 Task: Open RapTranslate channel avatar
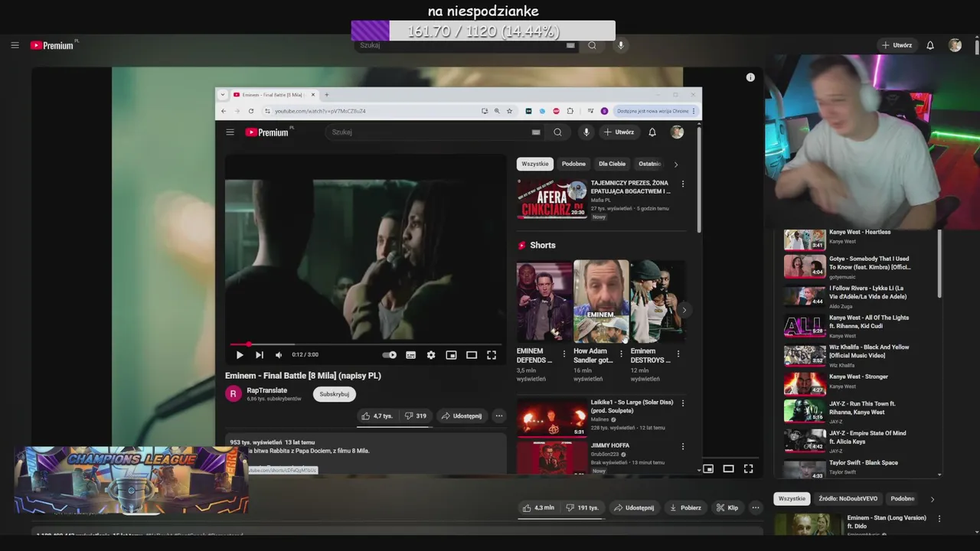click(x=233, y=394)
